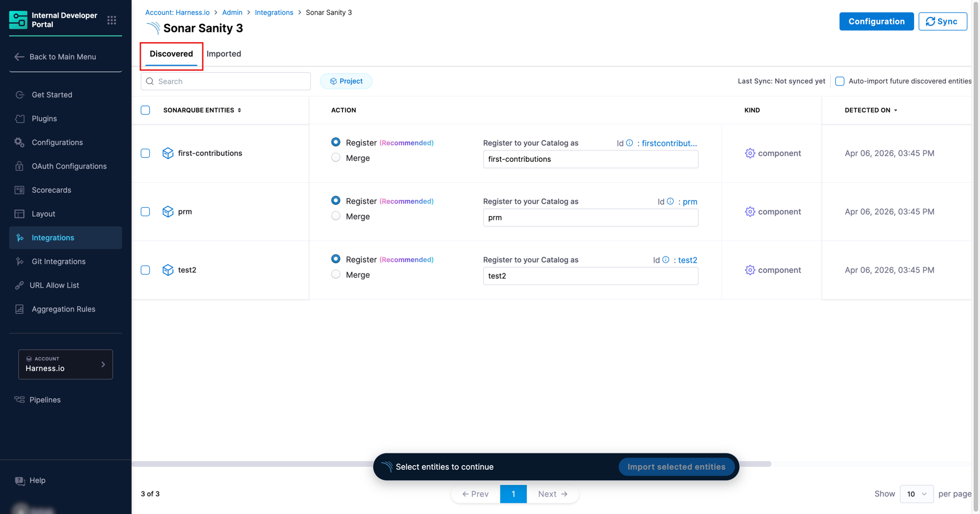Viewport: 980px width, 514px height.
Task: Click the info icon beside prm Id
Action: [670, 201]
